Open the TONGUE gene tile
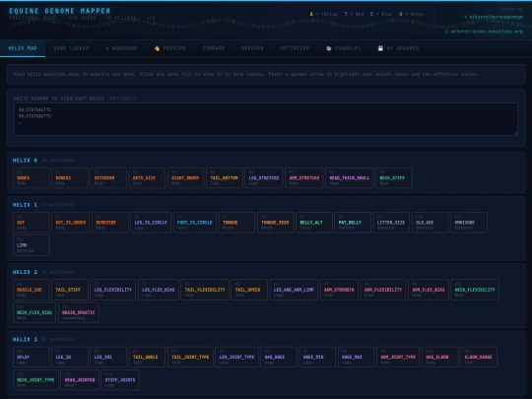 point(236,223)
